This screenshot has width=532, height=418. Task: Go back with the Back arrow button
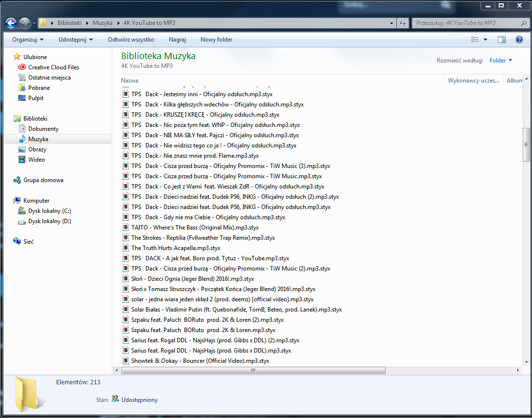[x=11, y=23]
